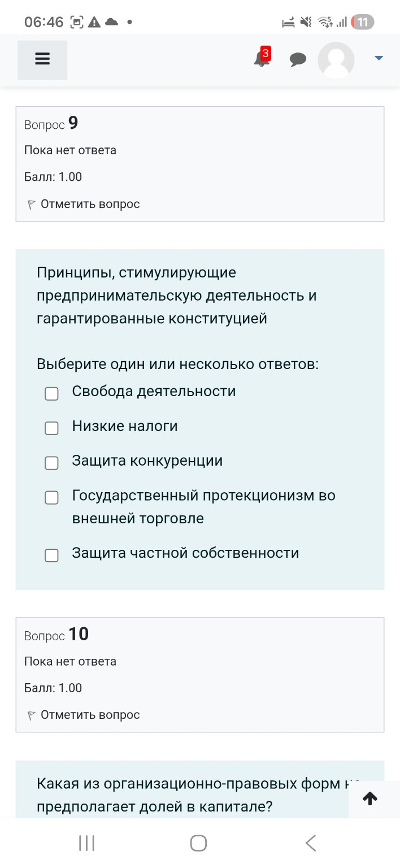Screen dimensions: 400x868
Task: Click the profile avatar picture
Action: 336,59
